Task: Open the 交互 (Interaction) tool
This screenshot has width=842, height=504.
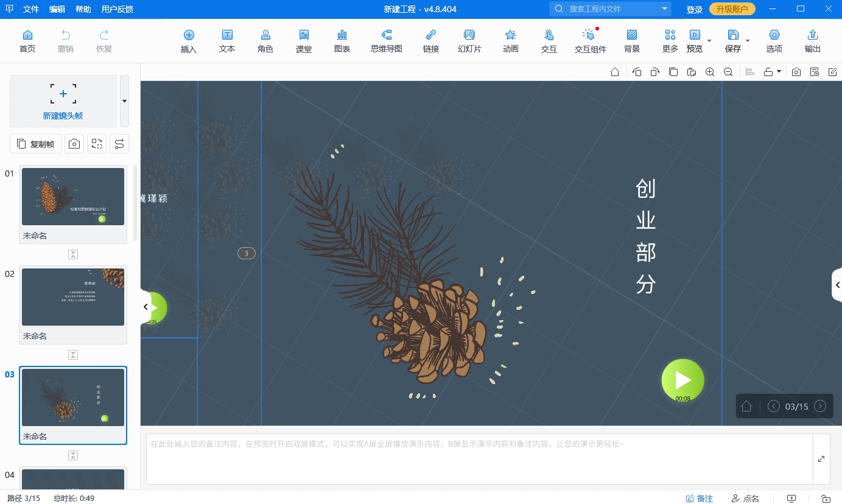Action: (549, 41)
